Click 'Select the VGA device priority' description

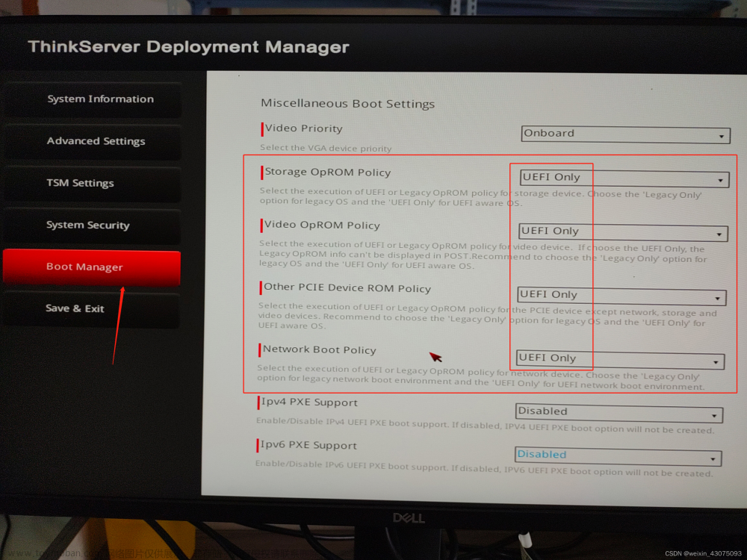coord(326,148)
